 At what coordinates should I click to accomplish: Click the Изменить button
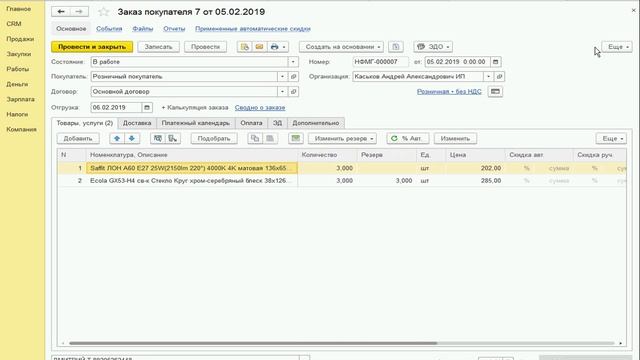click(x=455, y=138)
